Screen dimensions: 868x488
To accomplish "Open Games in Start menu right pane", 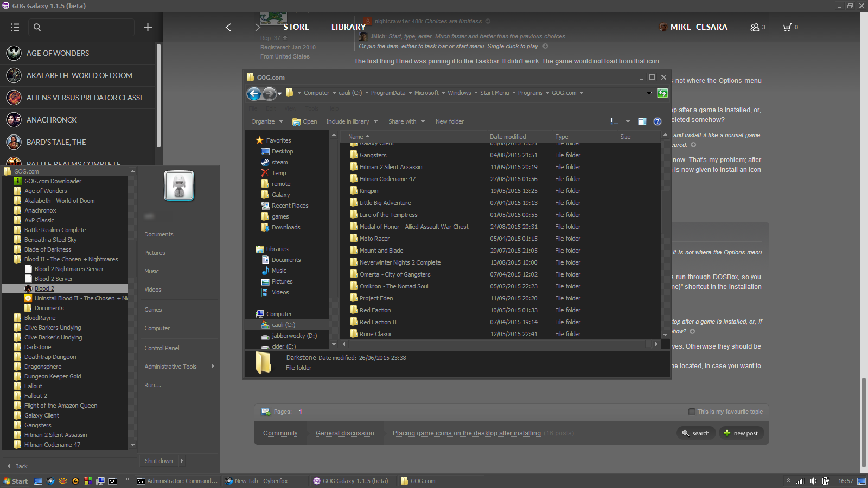I will (153, 310).
